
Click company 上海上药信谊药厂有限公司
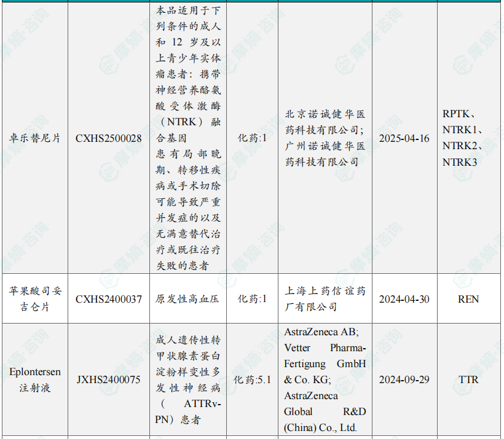pos(325,299)
